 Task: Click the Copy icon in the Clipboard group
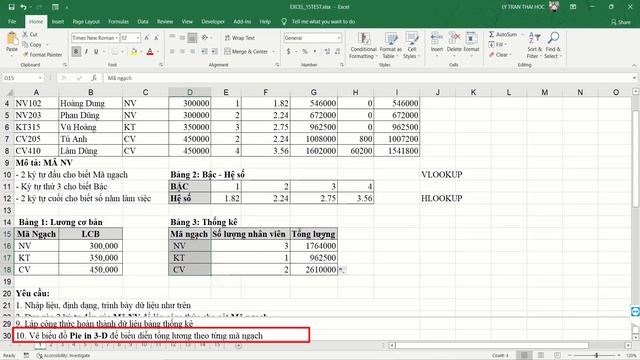point(25,44)
